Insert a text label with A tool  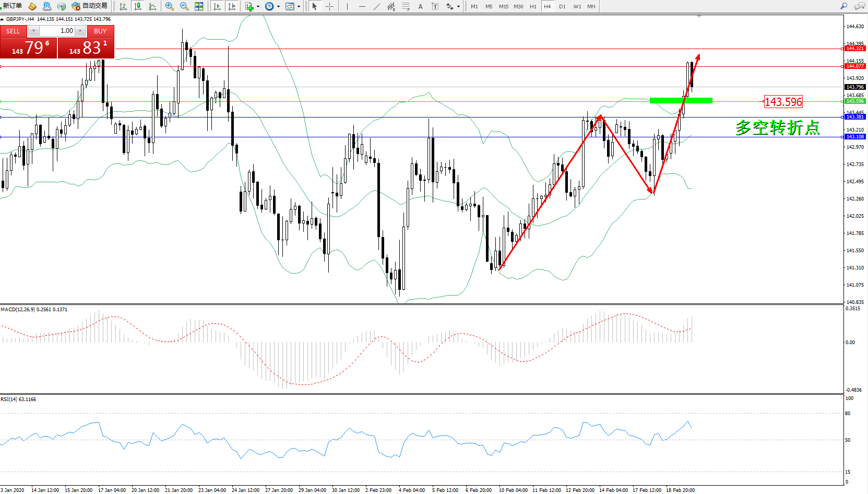point(420,6)
